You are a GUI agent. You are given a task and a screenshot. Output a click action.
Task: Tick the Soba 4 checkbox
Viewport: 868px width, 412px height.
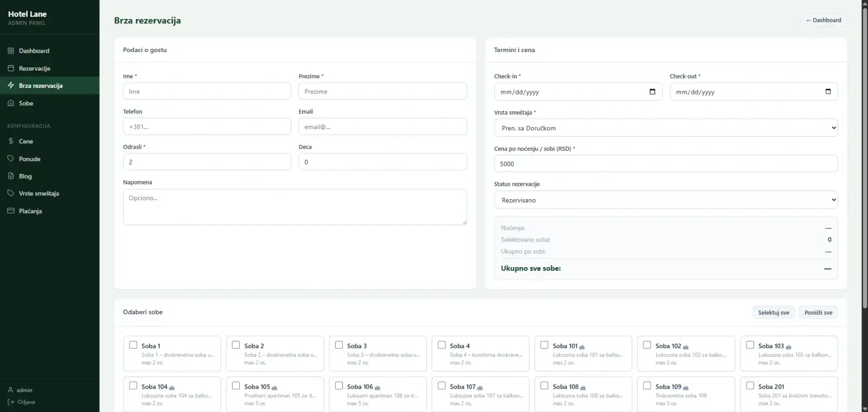click(x=442, y=345)
